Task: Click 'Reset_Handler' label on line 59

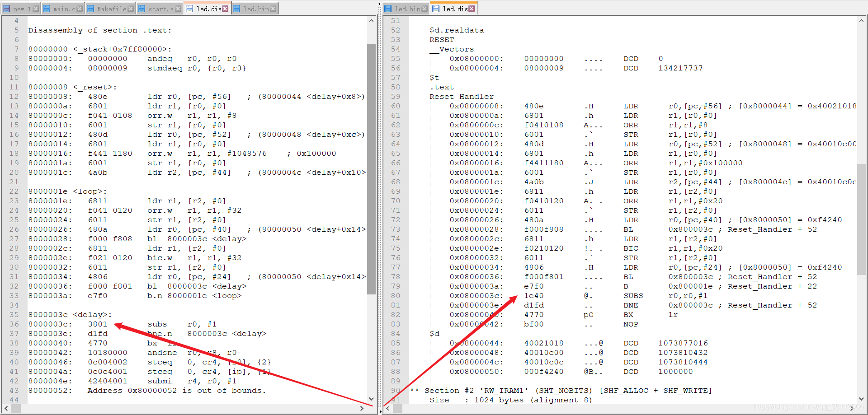Action: tap(462, 97)
